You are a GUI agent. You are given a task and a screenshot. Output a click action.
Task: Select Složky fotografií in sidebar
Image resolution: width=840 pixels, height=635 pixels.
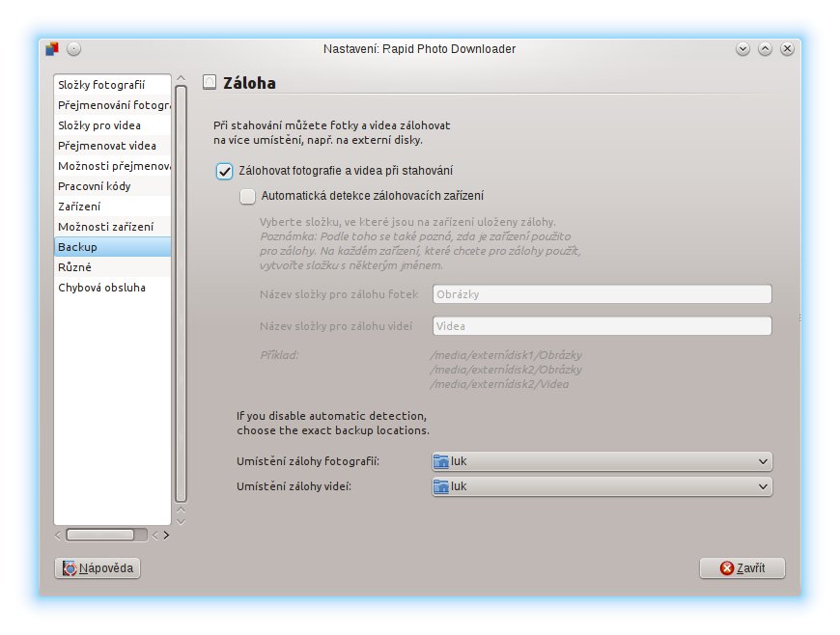click(x=113, y=85)
